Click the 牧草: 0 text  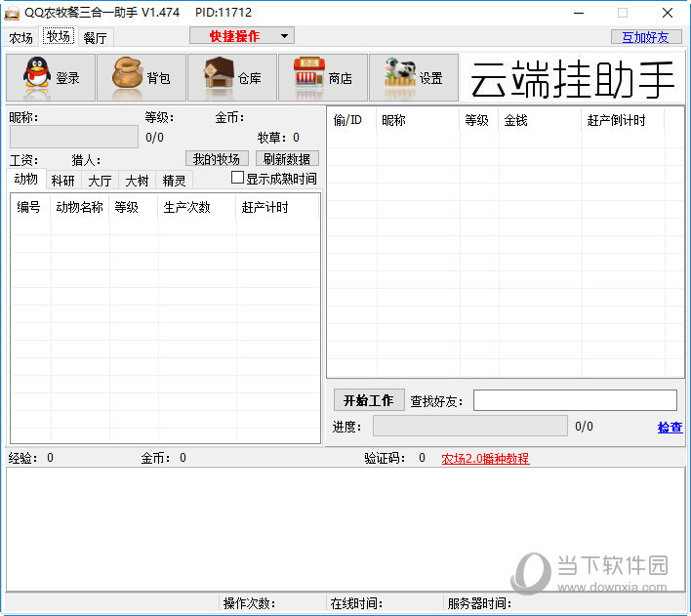(x=278, y=138)
